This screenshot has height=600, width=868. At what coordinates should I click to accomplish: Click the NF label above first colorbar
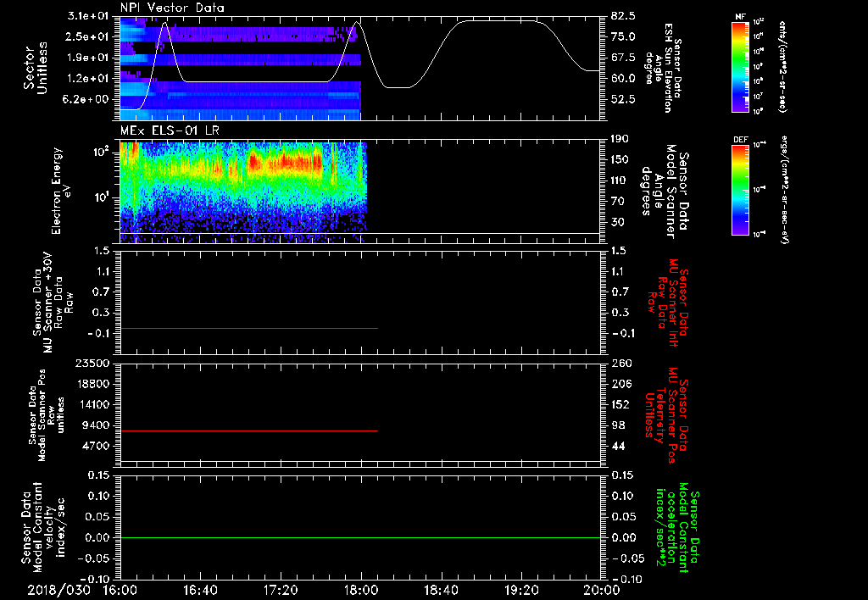click(740, 17)
